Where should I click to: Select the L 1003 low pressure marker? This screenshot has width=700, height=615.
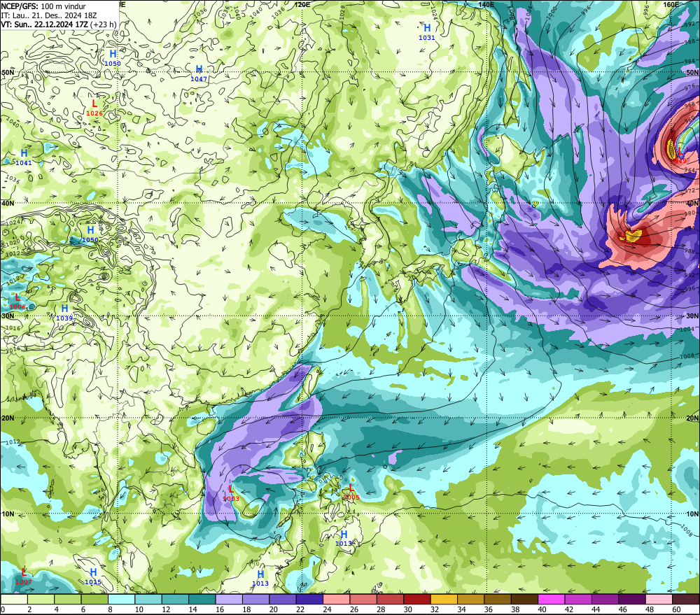pos(231,493)
